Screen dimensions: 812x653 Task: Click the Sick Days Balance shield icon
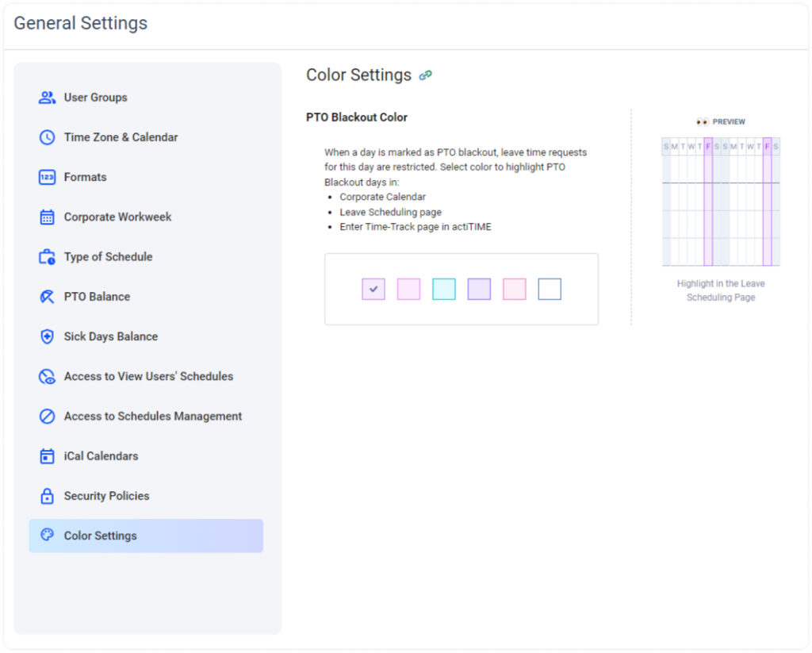click(x=47, y=336)
